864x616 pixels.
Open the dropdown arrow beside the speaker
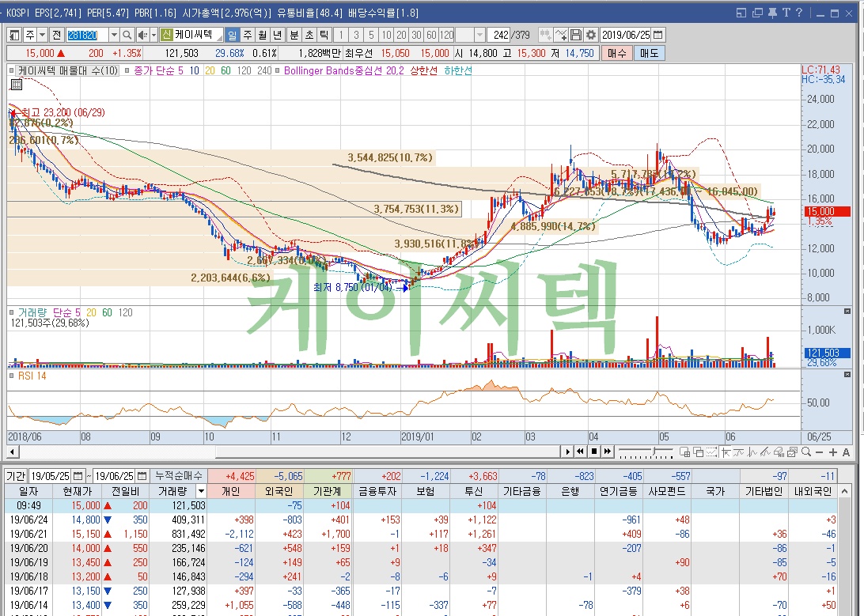(x=153, y=36)
